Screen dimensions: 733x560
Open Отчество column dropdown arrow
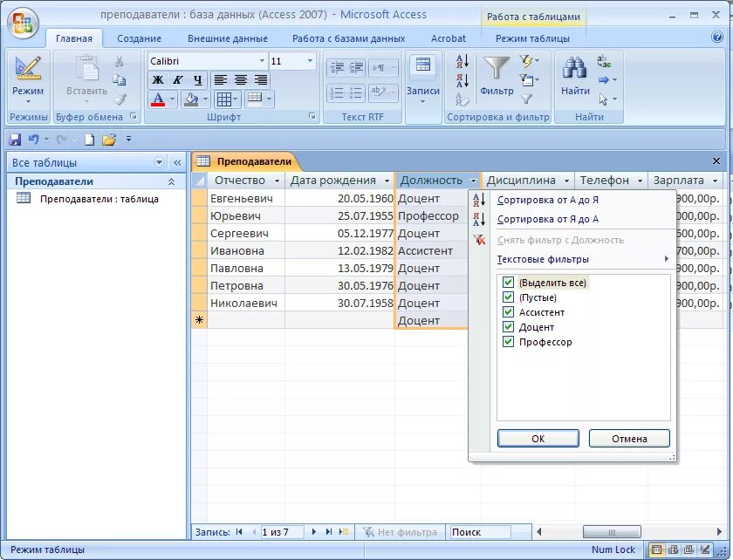click(277, 181)
